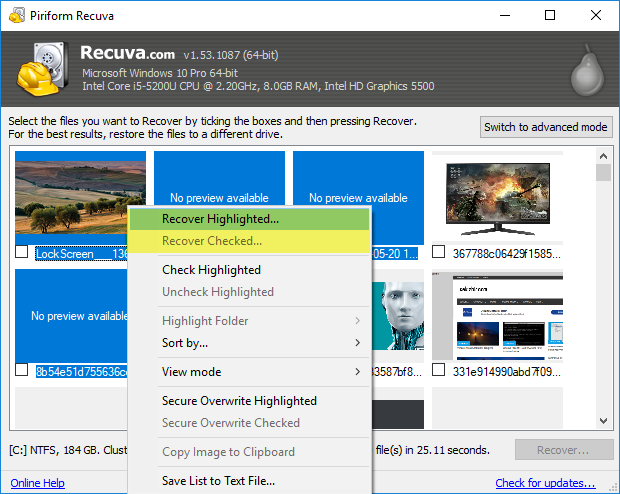Select Copy Image to Clipboard
The width and height of the screenshot is (620, 494).
(x=250, y=452)
